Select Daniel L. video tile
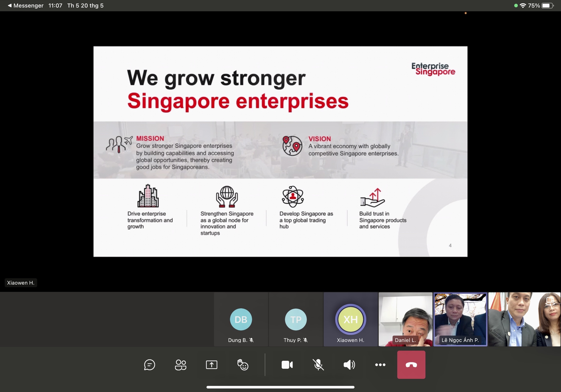 click(x=405, y=319)
